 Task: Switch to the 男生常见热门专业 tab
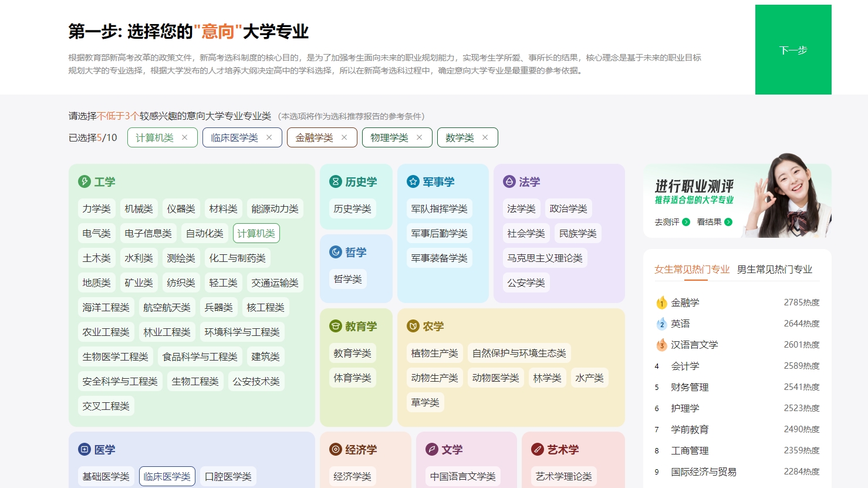775,270
